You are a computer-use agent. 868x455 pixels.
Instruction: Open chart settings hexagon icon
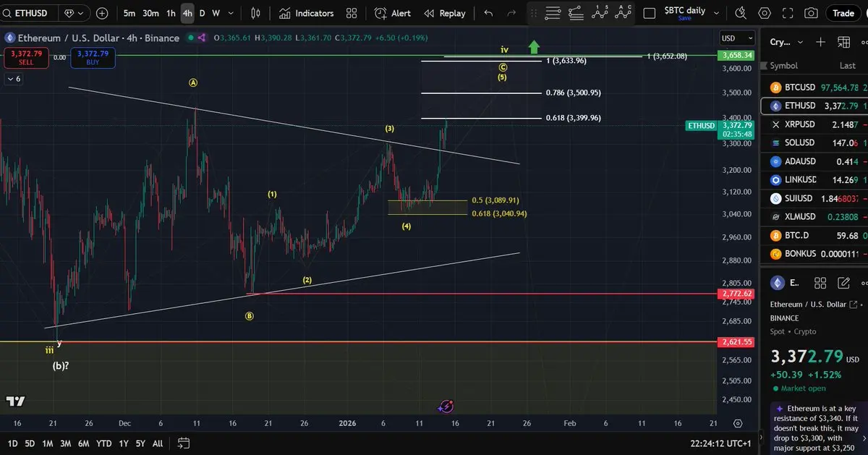click(x=765, y=13)
